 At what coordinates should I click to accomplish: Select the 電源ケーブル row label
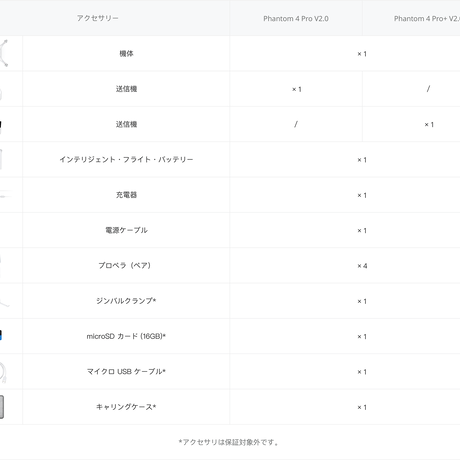(126, 230)
